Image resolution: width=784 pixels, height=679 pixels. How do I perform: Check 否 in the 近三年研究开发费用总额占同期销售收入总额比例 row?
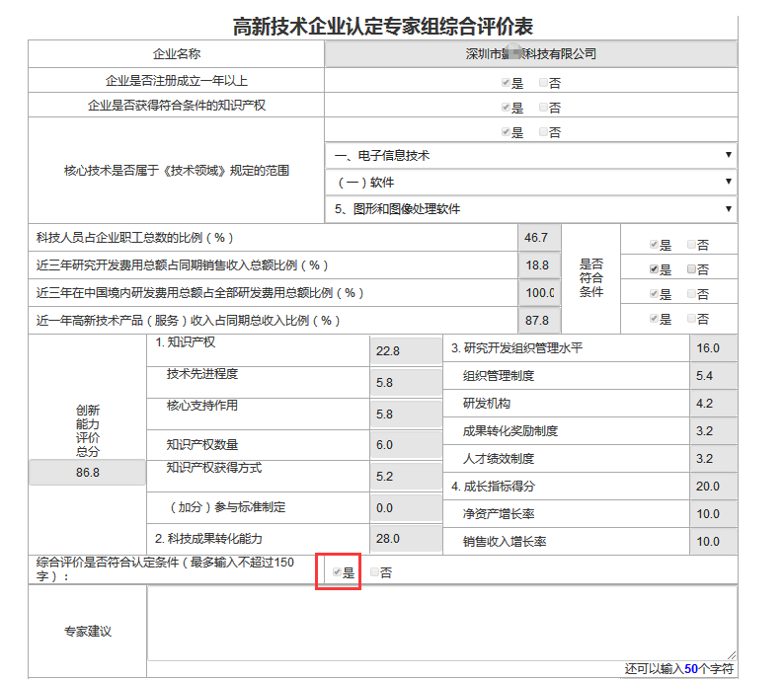[691, 269]
